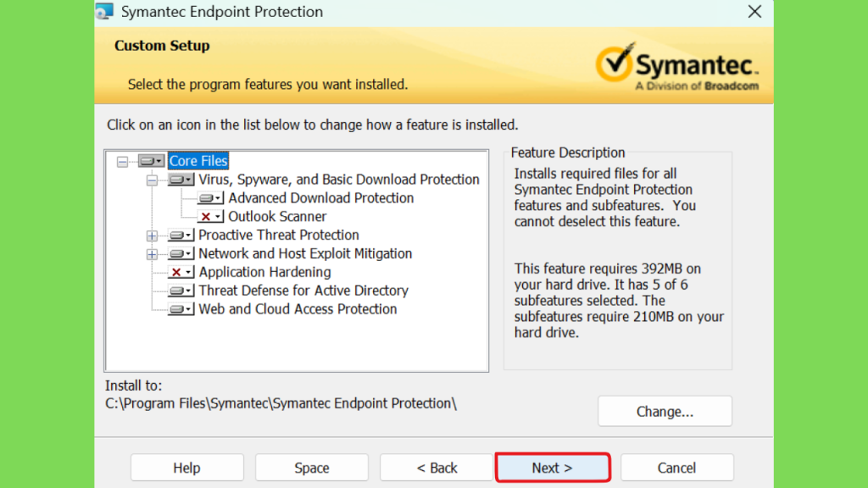This screenshot has height=488, width=868.
Task: Click Change... to modify the install folder
Action: pyautogui.click(x=665, y=411)
